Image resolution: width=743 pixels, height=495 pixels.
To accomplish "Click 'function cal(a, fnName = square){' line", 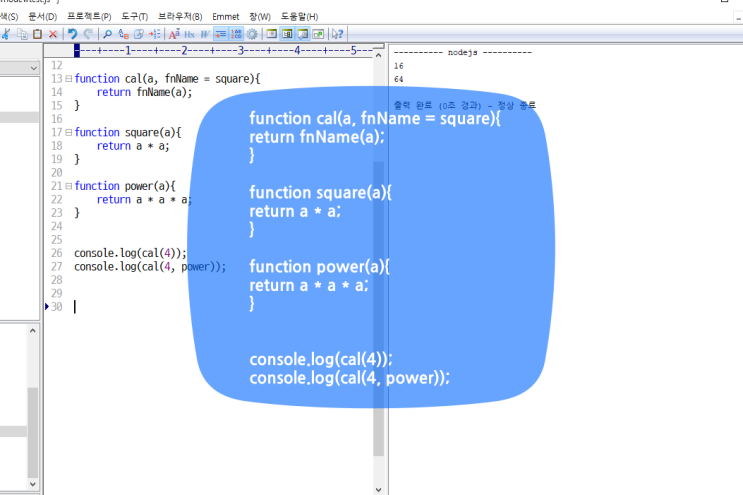I will (x=167, y=79).
